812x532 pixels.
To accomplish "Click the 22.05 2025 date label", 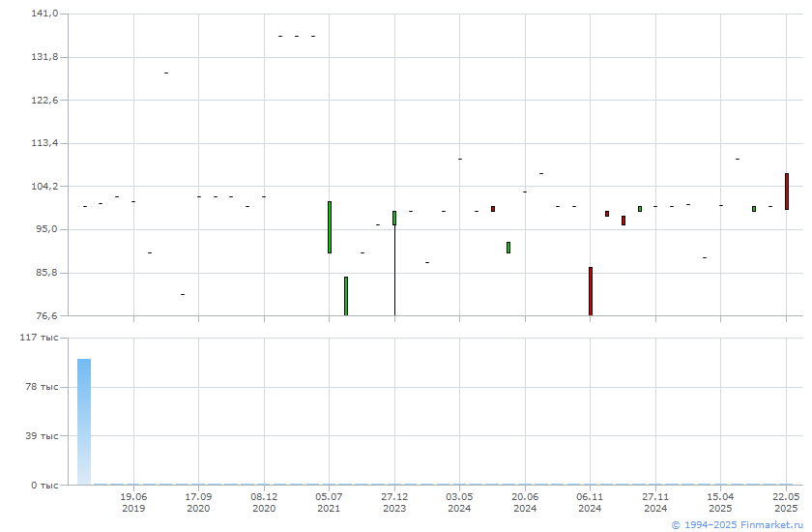I will pyautogui.click(x=786, y=502).
